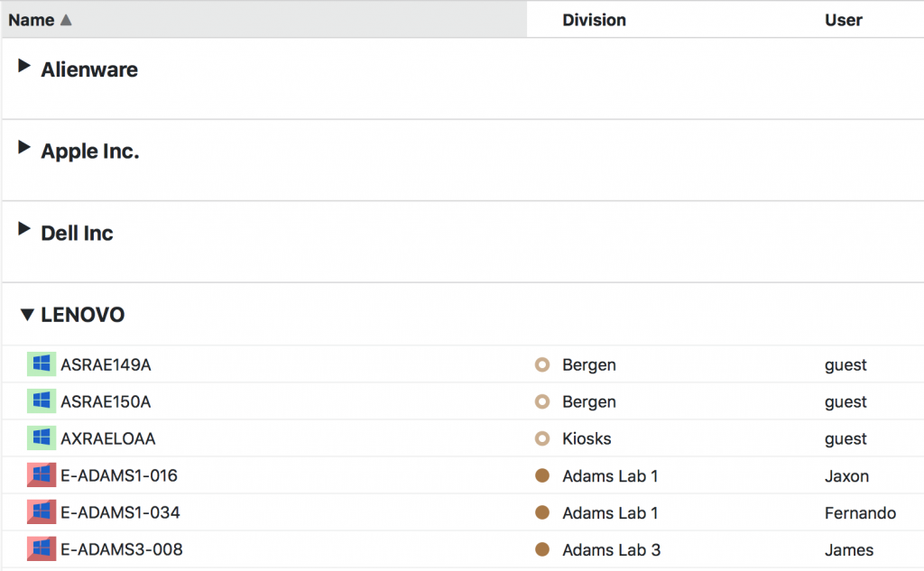Click the user Jaxon

[846, 476]
